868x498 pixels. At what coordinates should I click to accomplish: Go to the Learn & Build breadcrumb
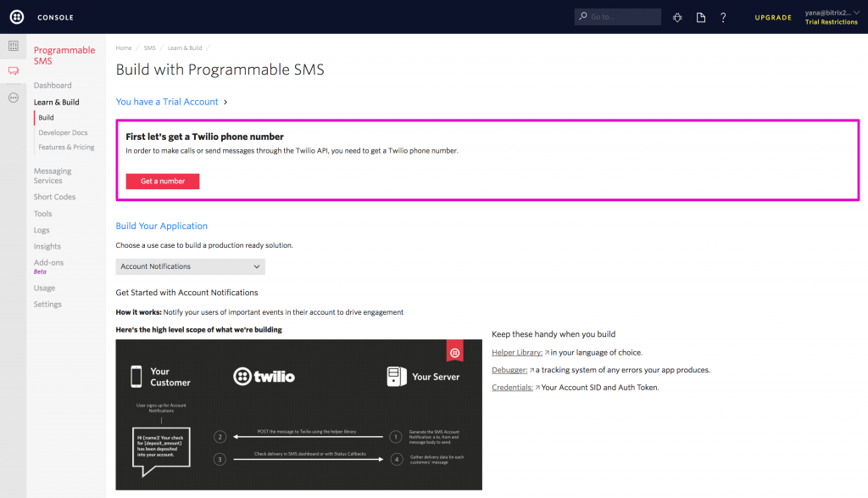(x=185, y=48)
